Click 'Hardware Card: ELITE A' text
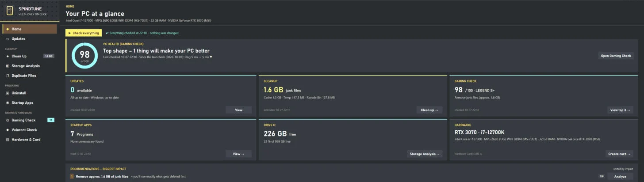 [468, 154]
